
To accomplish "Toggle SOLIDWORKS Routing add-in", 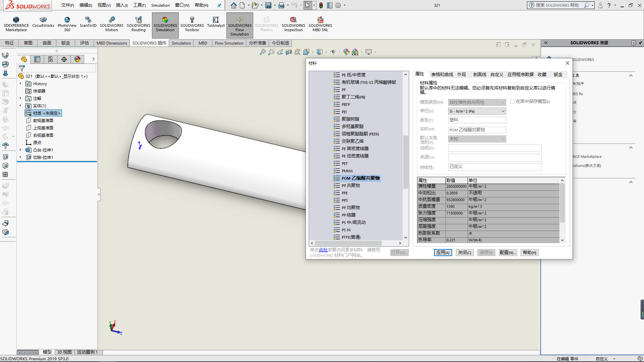I will (139, 24).
